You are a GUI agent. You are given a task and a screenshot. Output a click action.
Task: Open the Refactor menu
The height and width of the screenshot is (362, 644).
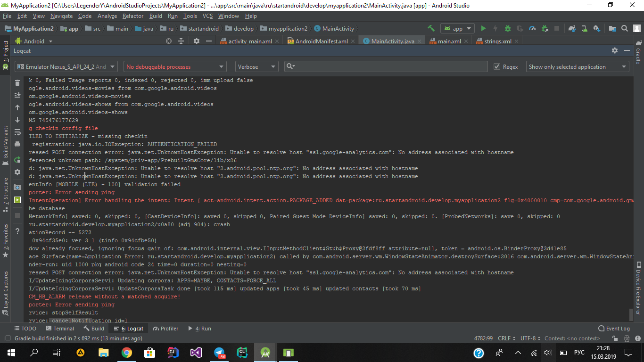133,16
